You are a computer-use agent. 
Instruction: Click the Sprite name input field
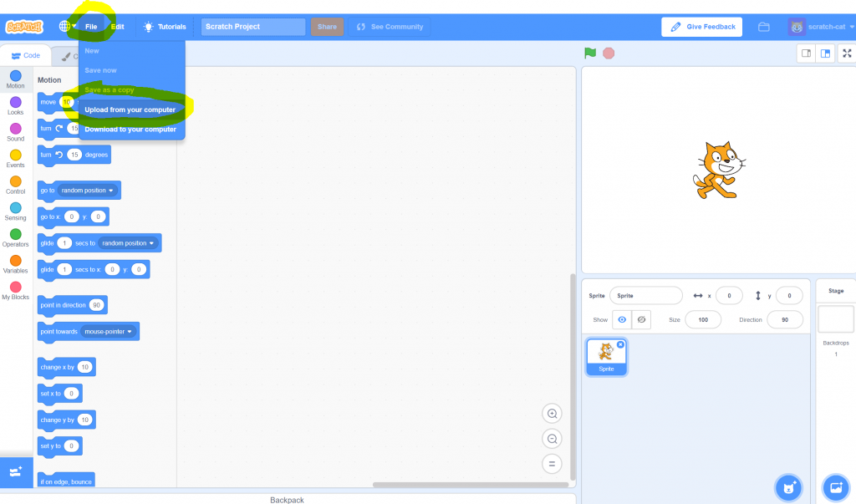(645, 295)
